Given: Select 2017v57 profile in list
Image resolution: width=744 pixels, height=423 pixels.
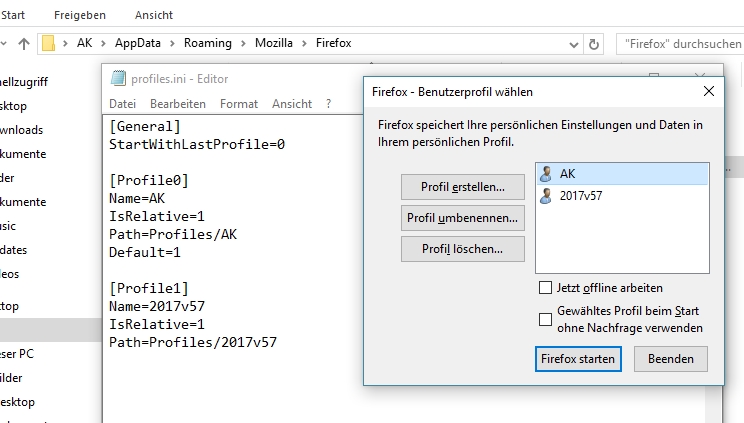Looking at the screenshot, I should [x=622, y=196].
